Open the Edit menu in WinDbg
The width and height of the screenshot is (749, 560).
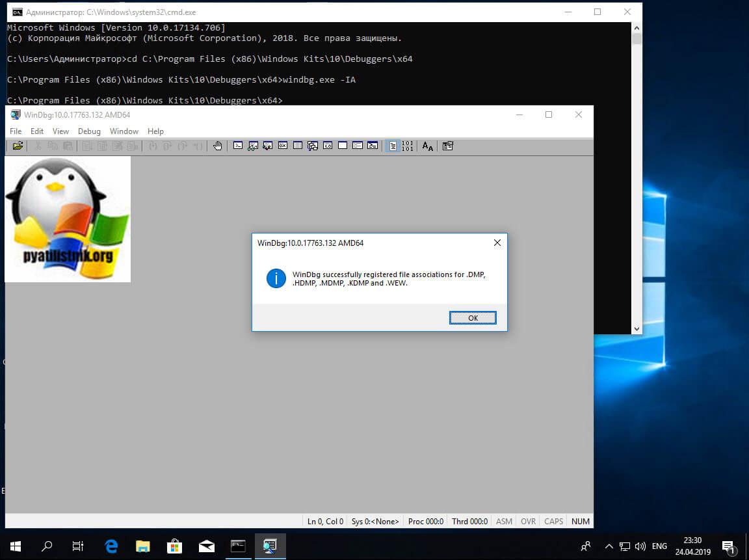point(37,131)
